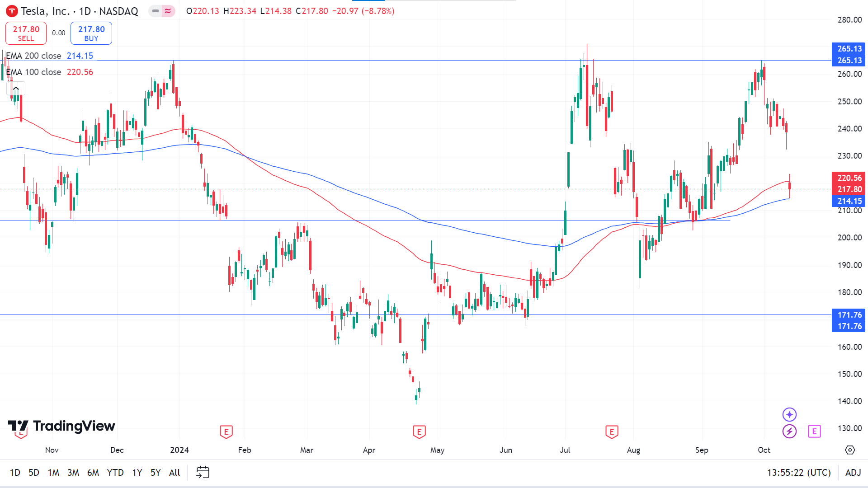Click the 220.56 EMA 100 price label
The width and height of the screenshot is (868, 488).
[849, 178]
